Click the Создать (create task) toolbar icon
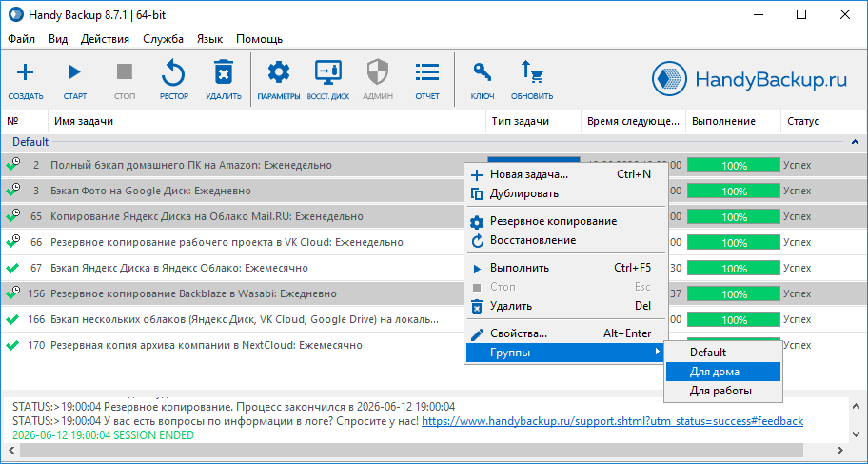 26,72
